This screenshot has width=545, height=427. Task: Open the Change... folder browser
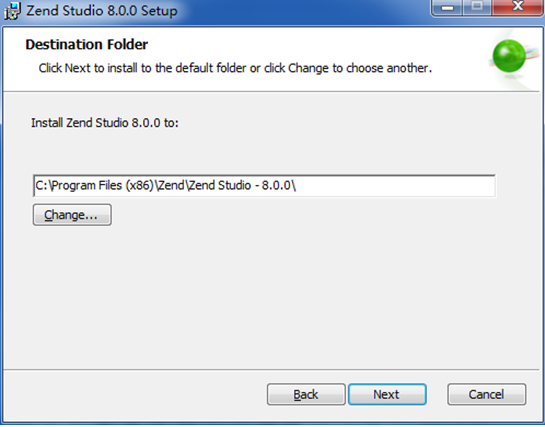[72, 215]
